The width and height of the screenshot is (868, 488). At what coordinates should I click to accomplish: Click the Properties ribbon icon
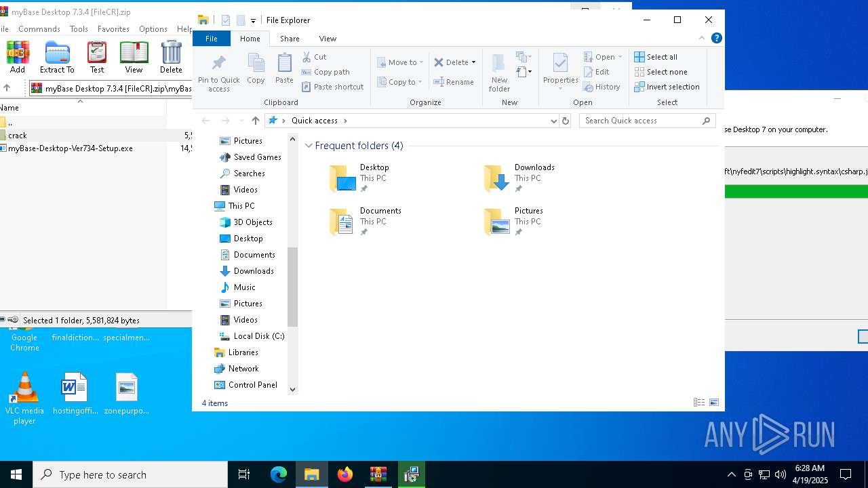[560, 72]
